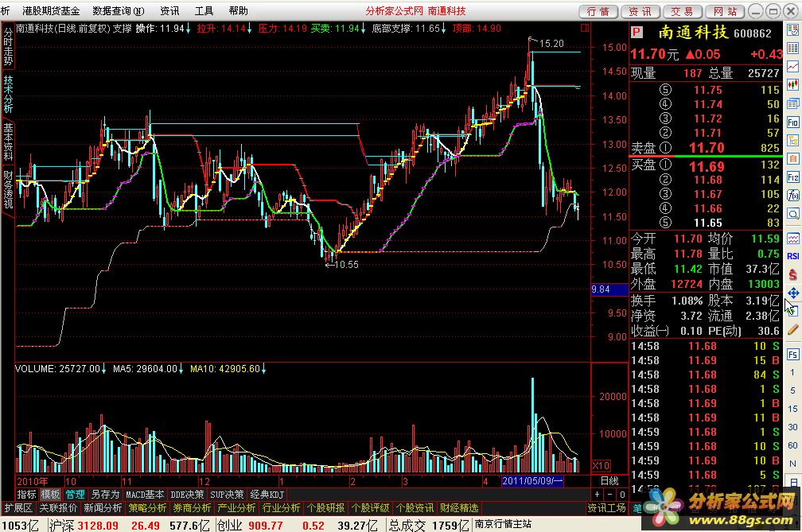This screenshot has width=802, height=532.
Task: Switch to 30-minute period in sidebar
Action: [x=792, y=427]
